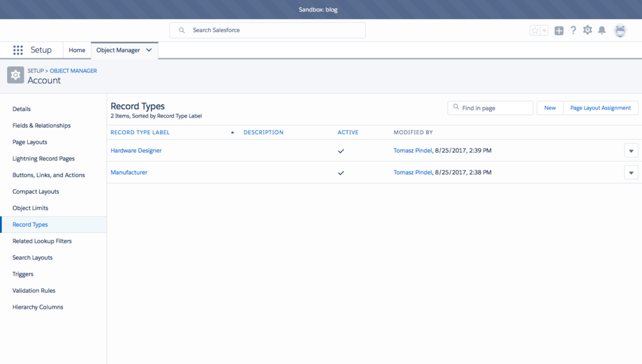Open the Global Actions plus icon

click(559, 30)
